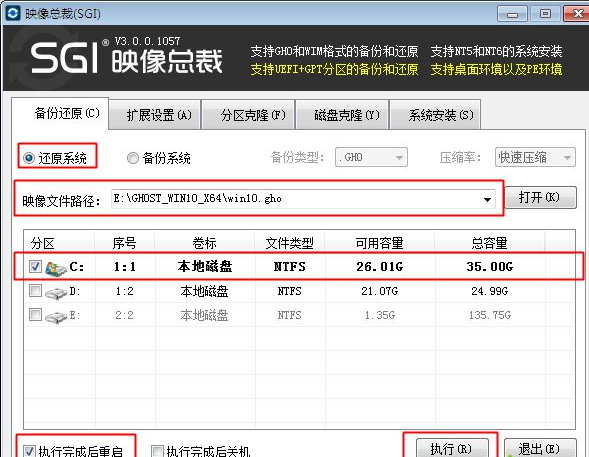This screenshot has height=457, width=589.
Task: Click the 24.99G total capacity cell
Action: click(x=489, y=291)
